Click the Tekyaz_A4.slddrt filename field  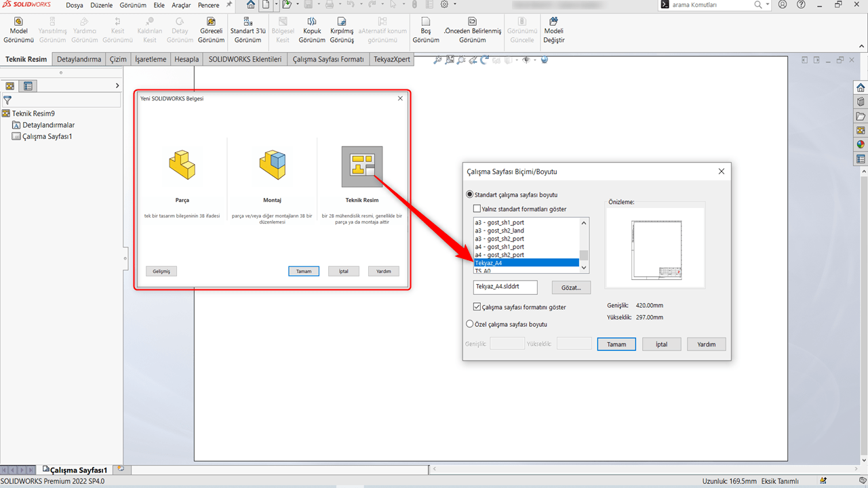pyautogui.click(x=505, y=287)
